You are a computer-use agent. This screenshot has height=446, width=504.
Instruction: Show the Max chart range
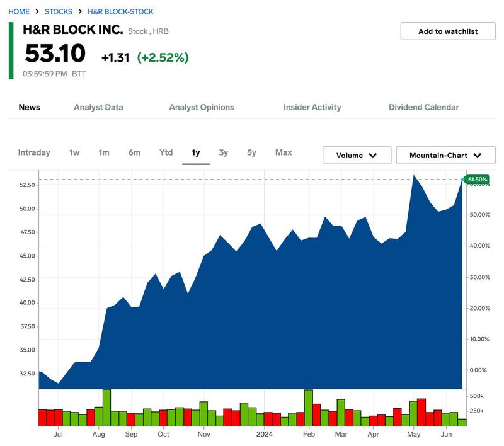click(283, 152)
